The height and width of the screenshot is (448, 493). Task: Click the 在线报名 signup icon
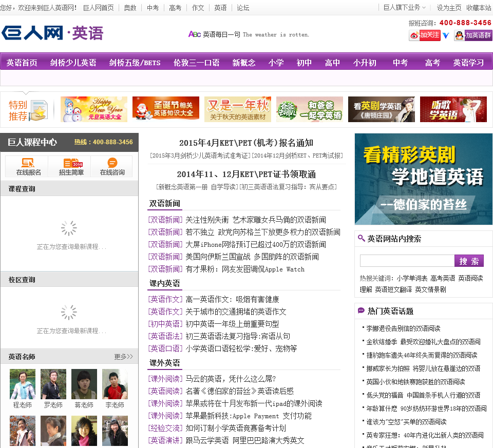point(28,166)
